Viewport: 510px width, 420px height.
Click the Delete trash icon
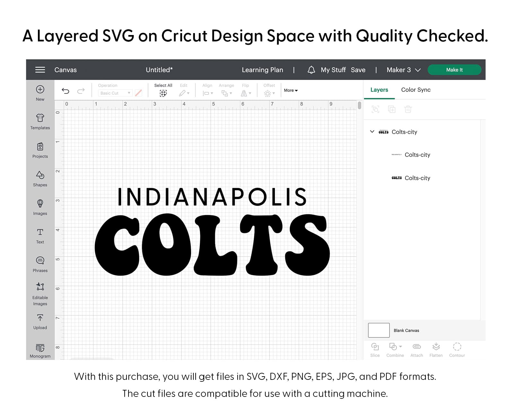(x=408, y=109)
